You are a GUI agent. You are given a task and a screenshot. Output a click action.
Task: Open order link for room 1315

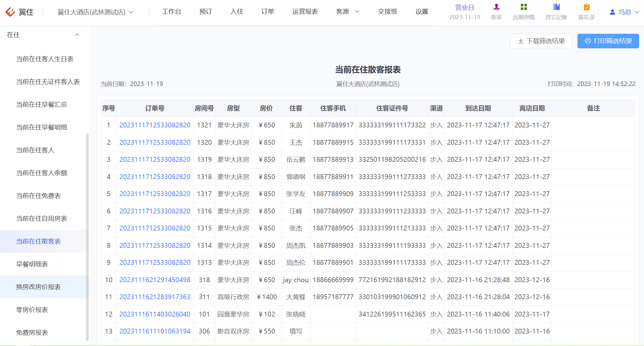[155, 228]
